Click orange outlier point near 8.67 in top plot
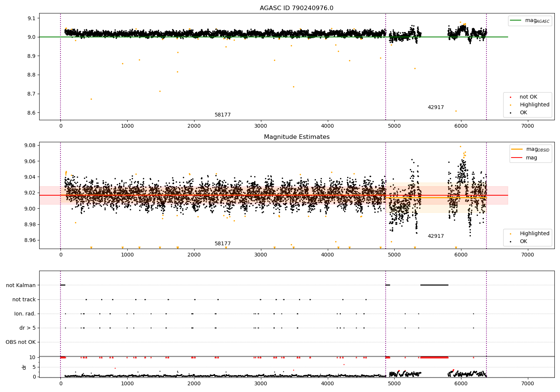 click(x=91, y=99)
